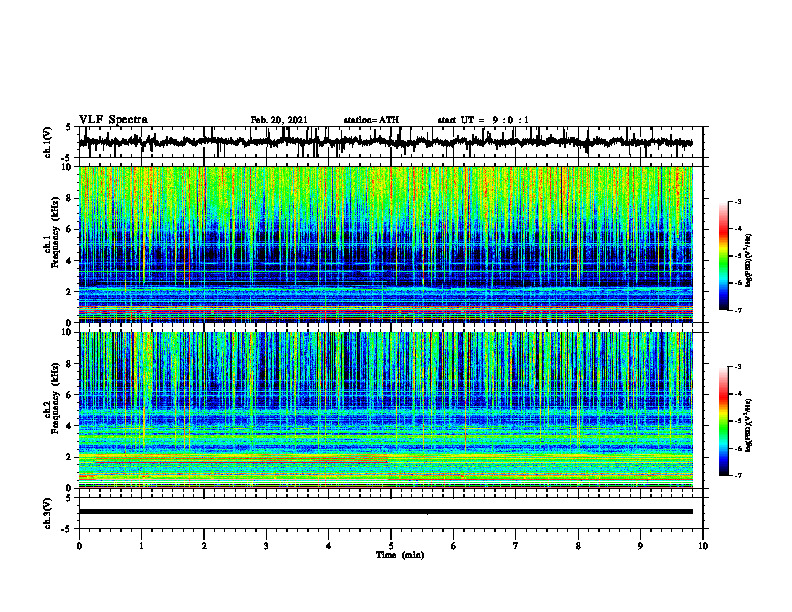
Task: Click the ch.1 voltage waveform trace
Action: click(x=385, y=142)
